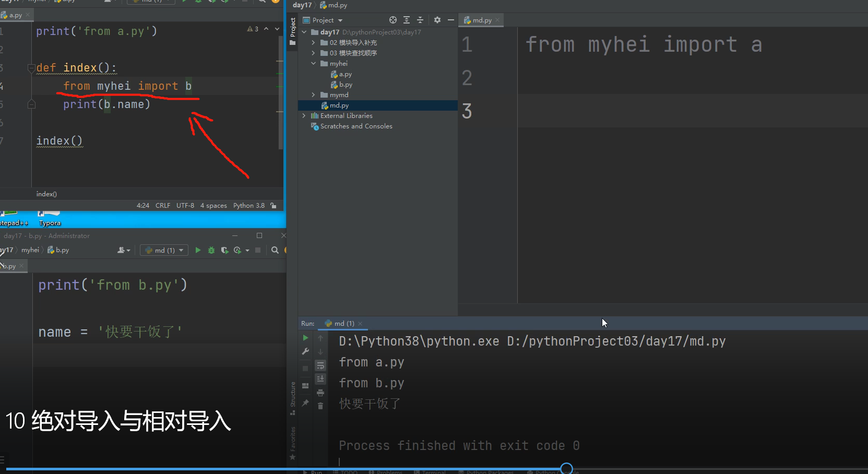Select b.py in the Project tree
868x474 pixels.
(x=341, y=85)
